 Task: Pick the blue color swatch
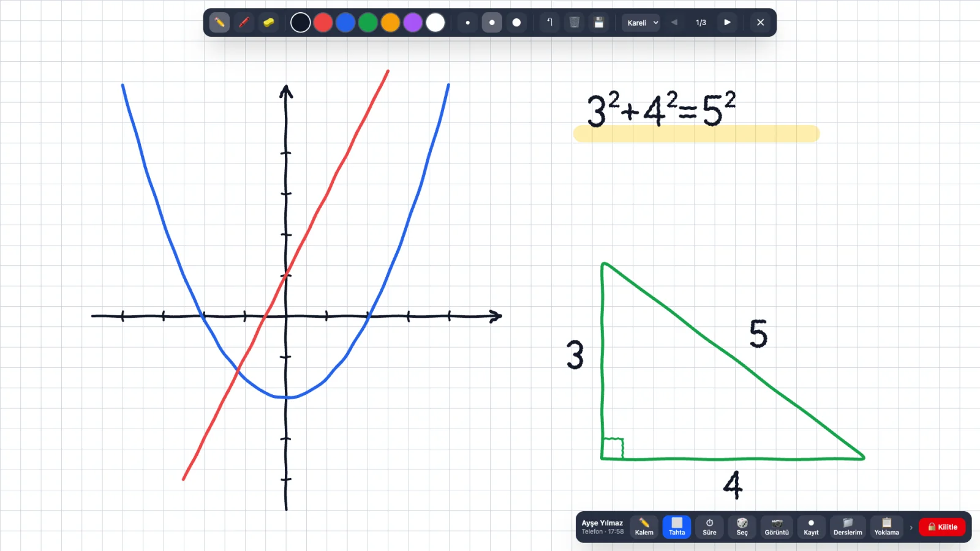(345, 23)
